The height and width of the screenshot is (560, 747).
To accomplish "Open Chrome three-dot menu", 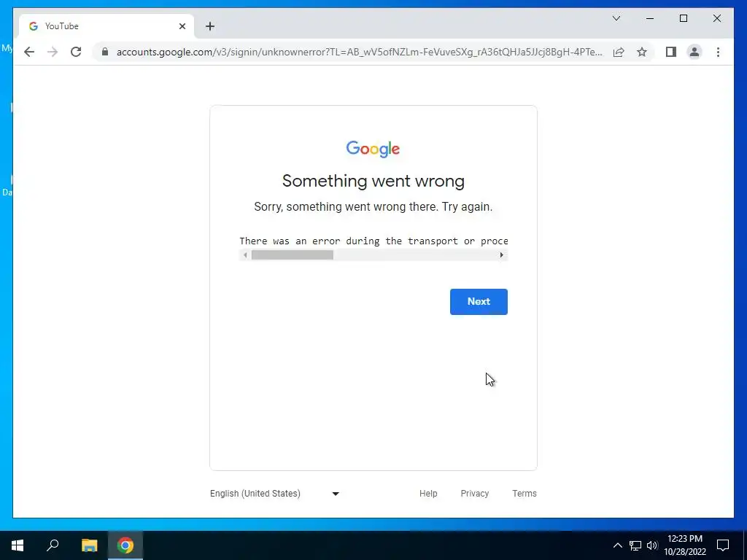I will click(718, 52).
